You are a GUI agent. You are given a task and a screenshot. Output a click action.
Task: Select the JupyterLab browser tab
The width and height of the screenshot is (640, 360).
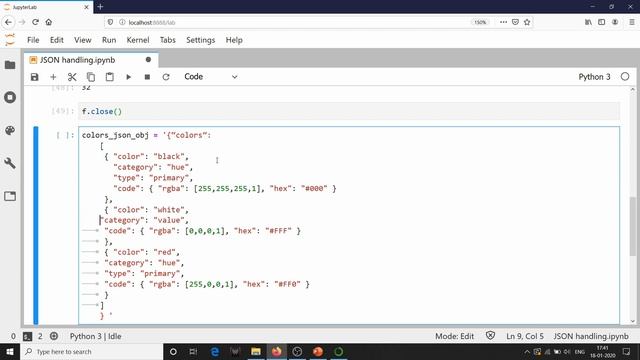(x=46, y=7)
